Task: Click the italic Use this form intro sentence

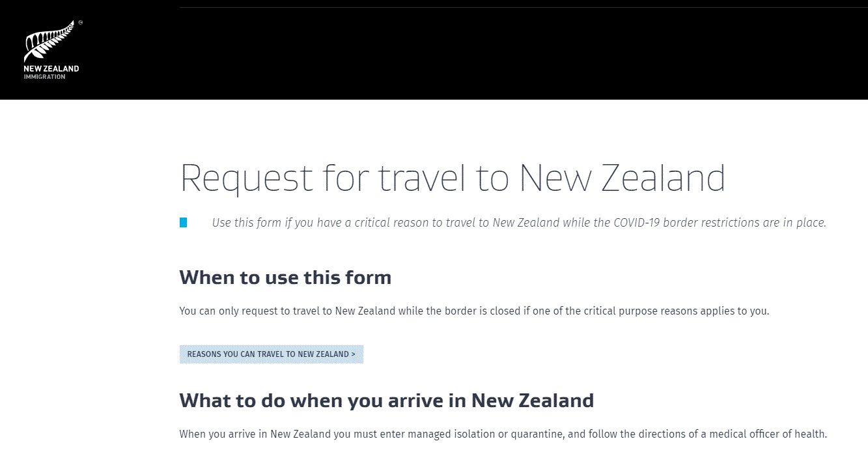Action: (519, 223)
